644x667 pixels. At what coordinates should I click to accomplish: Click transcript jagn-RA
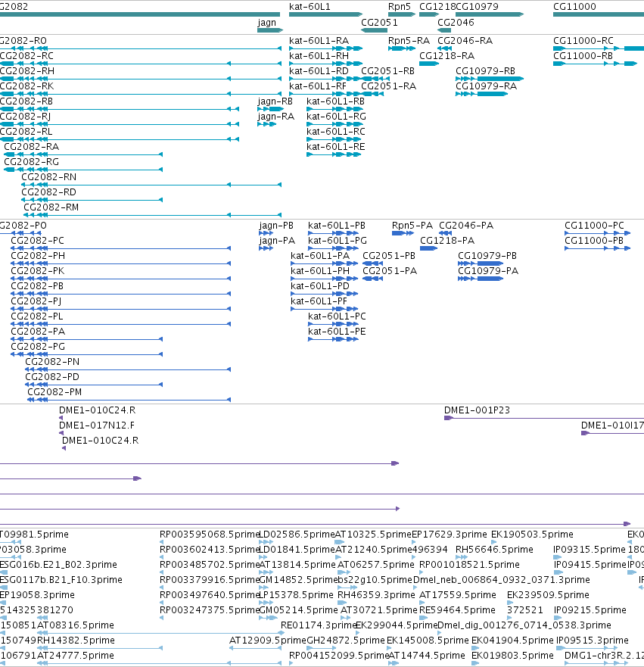point(276,117)
